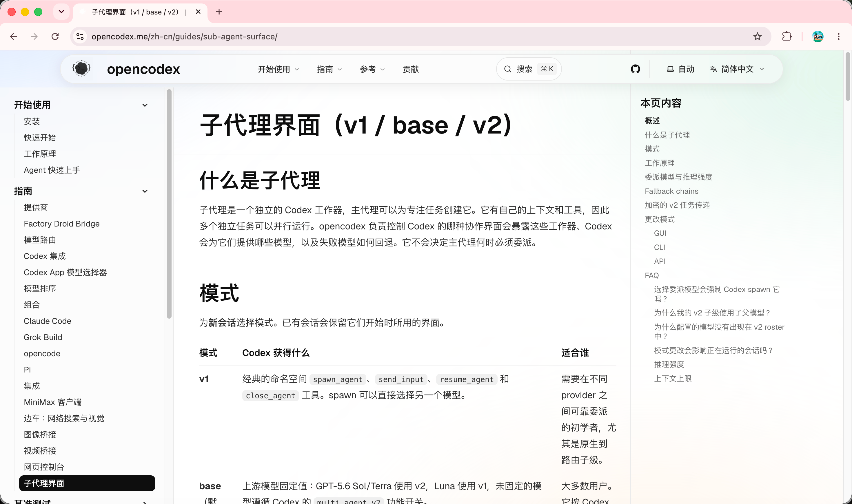This screenshot has height=504, width=852.
Task: Go back to the previous page
Action: (x=14, y=37)
